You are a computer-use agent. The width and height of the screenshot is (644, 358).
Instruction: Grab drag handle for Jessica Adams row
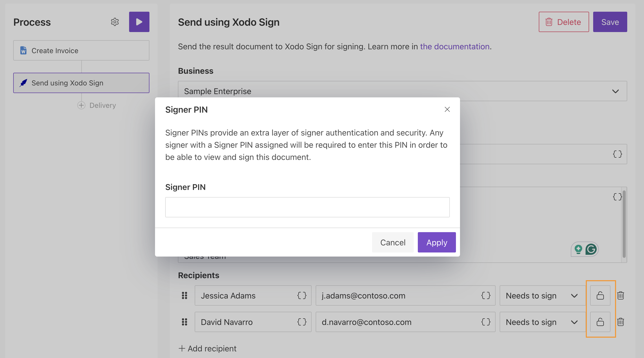pyautogui.click(x=185, y=295)
